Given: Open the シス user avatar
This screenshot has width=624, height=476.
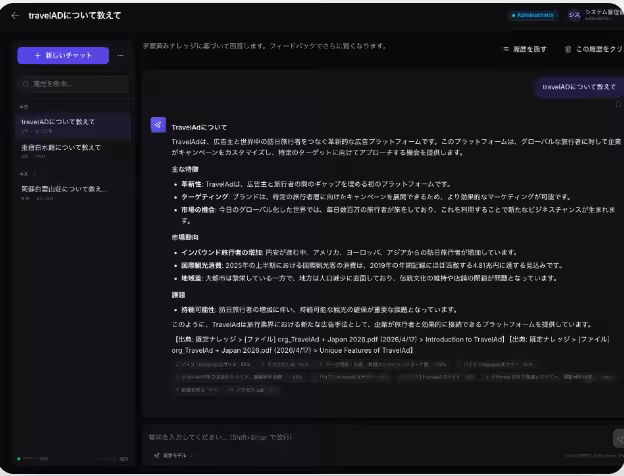Looking at the screenshot, I should pos(574,15).
